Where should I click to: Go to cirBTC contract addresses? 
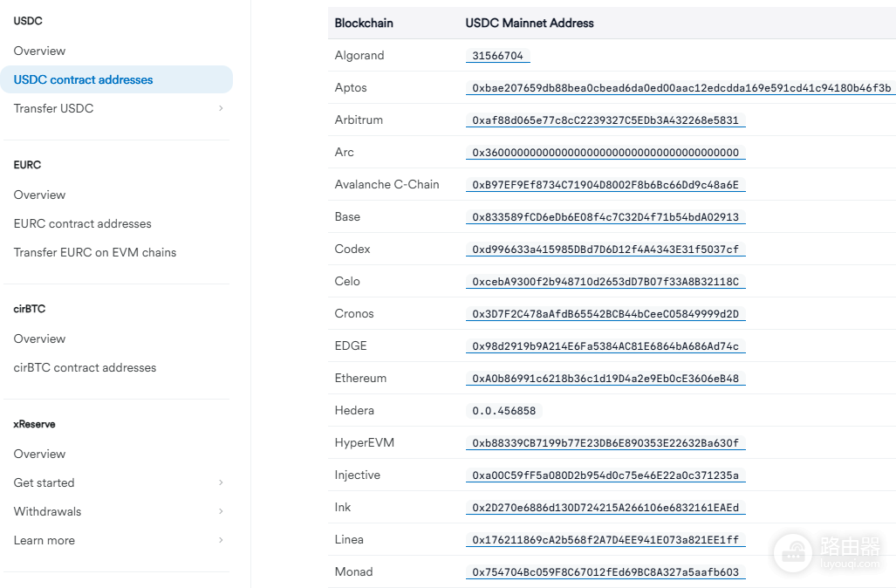[85, 367]
